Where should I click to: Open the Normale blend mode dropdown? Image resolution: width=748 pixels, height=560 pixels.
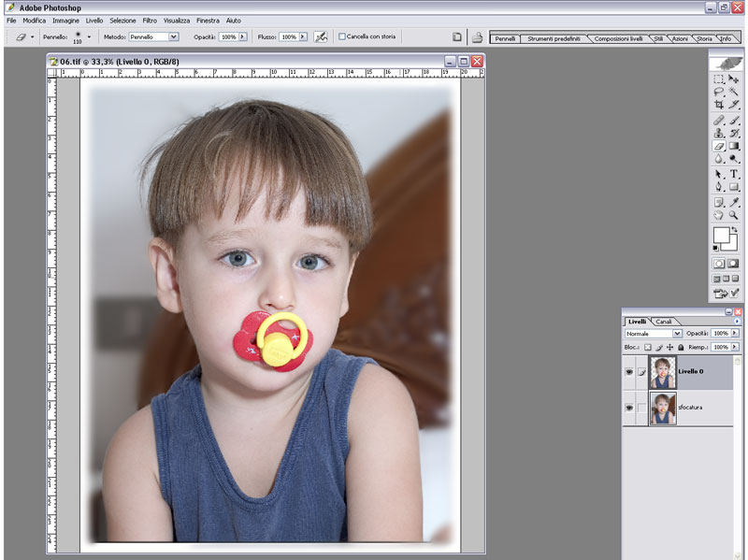click(x=677, y=334)
